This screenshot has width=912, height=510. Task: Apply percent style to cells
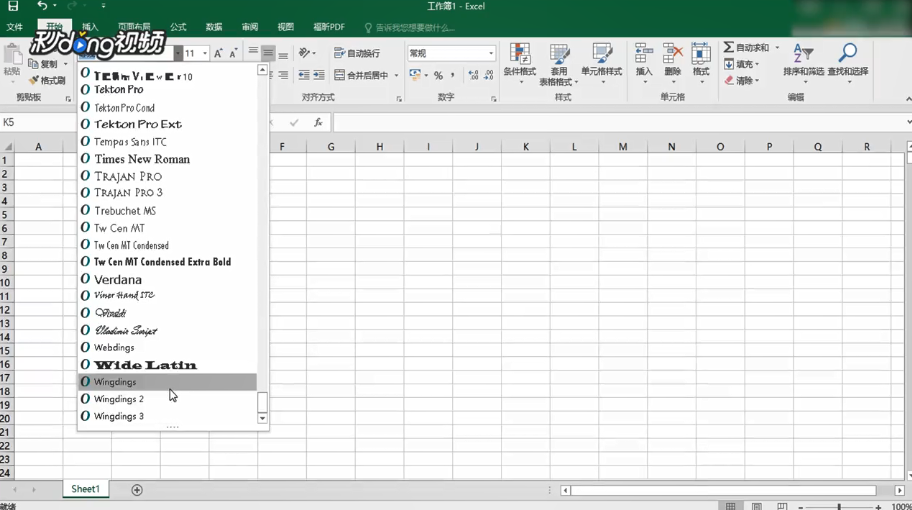(438, 75)
